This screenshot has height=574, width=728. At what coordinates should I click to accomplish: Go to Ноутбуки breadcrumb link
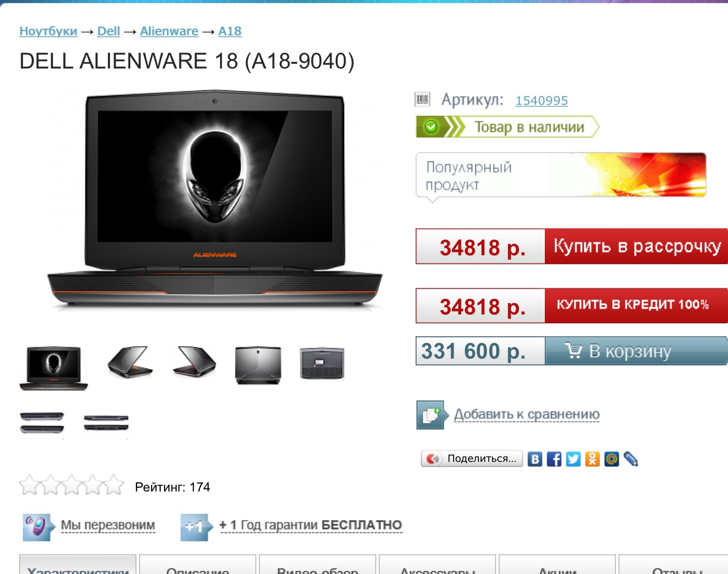pyautogui.click(x=48, y=31)
